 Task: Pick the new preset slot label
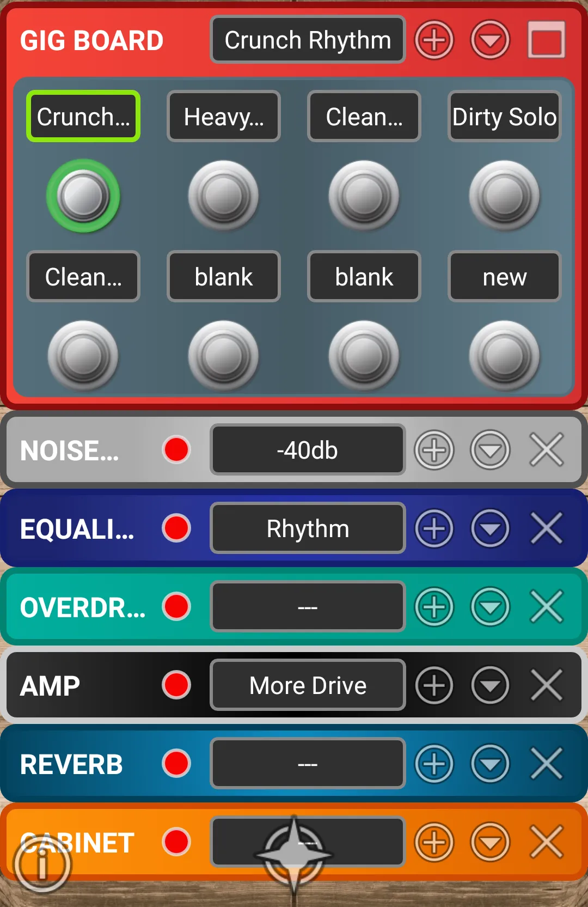pos(505,277)
